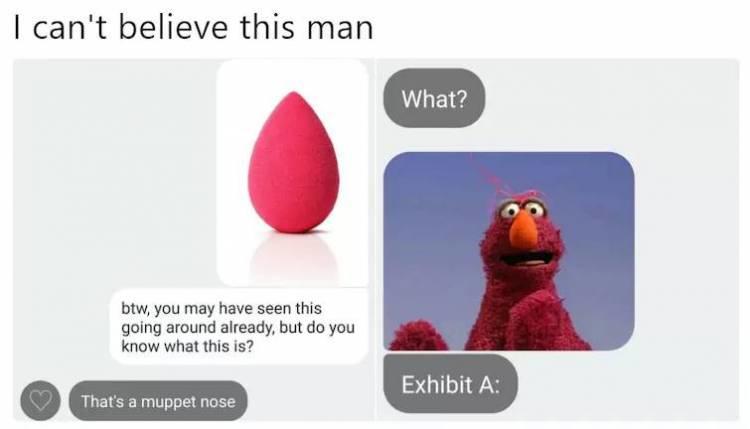Open the pink makeup sponge photo
The image size is (750, 429).
tap(293, 173)
